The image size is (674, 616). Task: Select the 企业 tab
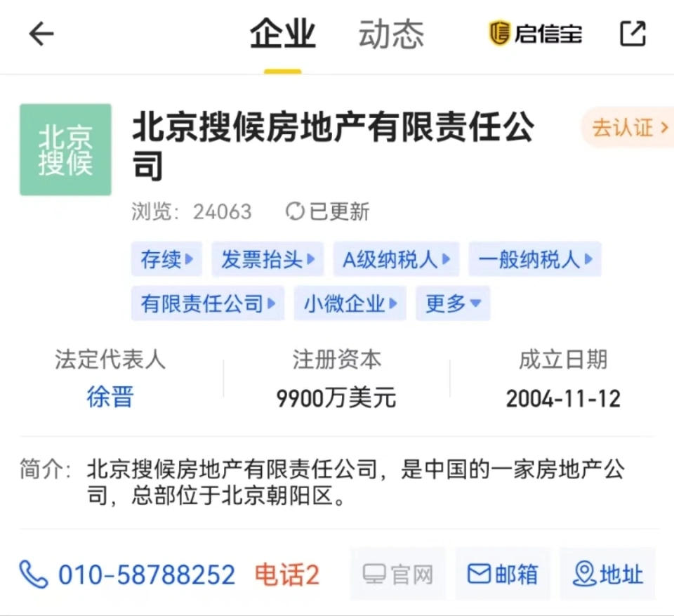point(283,34)
